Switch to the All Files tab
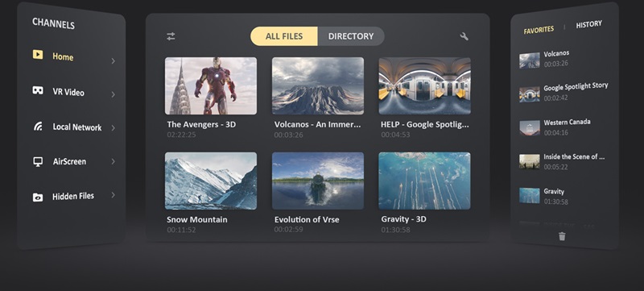The width and height of the screenshot is (644, 291). 284,36
